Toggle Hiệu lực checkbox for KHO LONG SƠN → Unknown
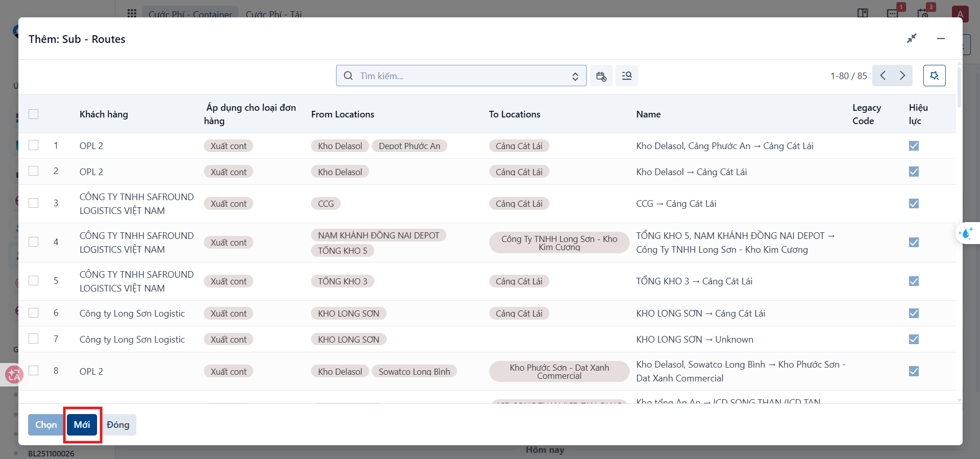The height and width of the screenshot is (459, 980). (x=914, y=339)
